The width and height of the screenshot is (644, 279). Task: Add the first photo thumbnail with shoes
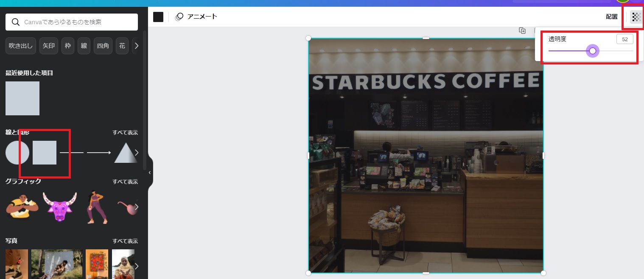[17, 264]
